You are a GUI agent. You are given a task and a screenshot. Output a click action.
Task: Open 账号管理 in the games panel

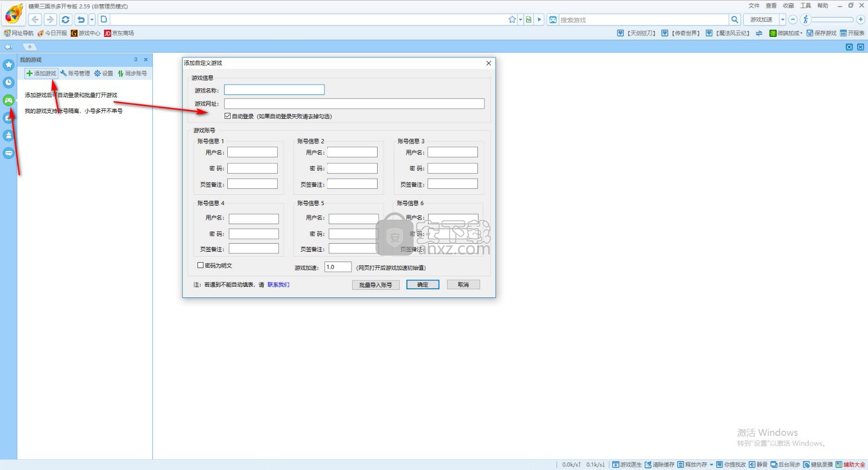75,73
